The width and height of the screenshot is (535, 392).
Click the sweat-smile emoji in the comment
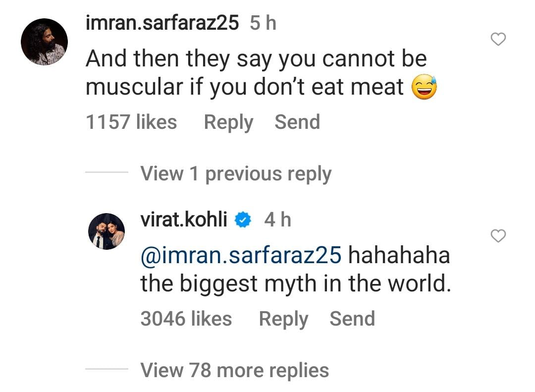pyautogui.click(x=425, y=87)
